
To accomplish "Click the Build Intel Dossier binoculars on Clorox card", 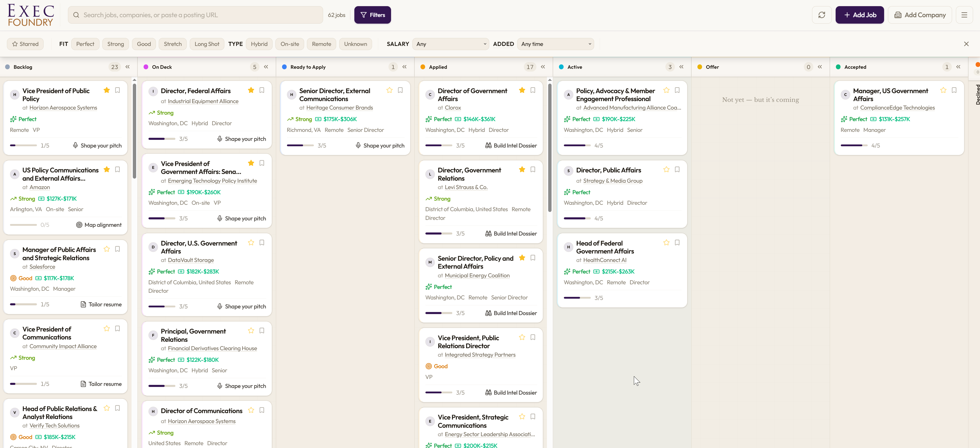I will 488,145.
